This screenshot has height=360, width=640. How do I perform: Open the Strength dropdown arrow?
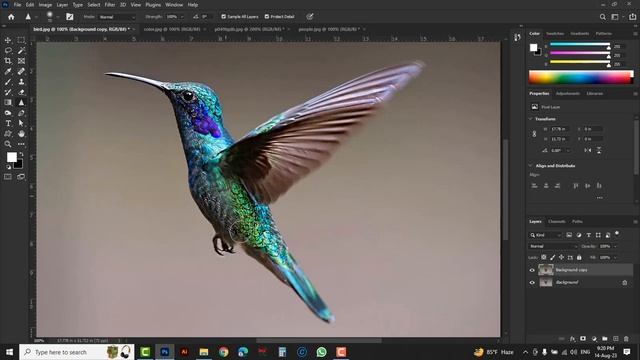pyautogui.click(x=182, y=17)
